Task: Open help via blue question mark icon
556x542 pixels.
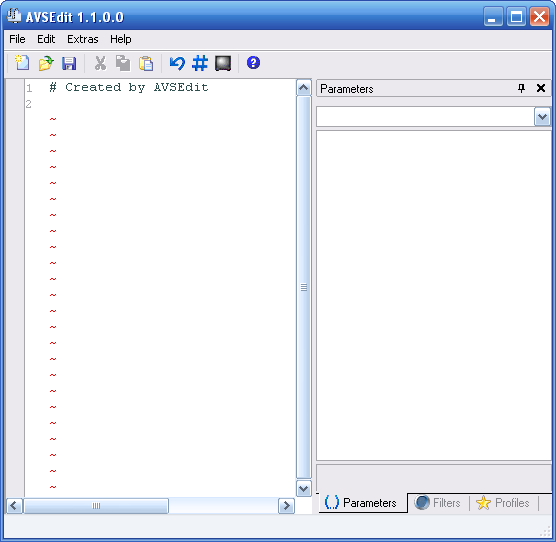Action: pos(253,63)
